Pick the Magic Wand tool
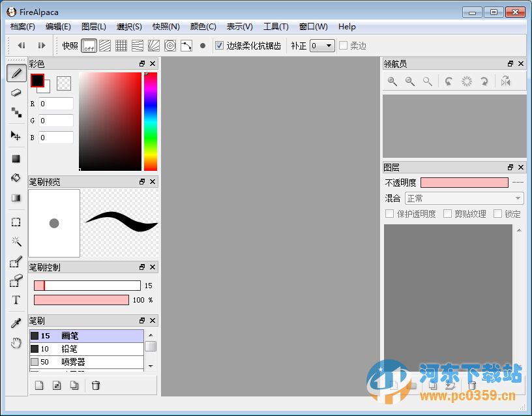Screen dimensions: 532x416 click(x=16, y=242)
